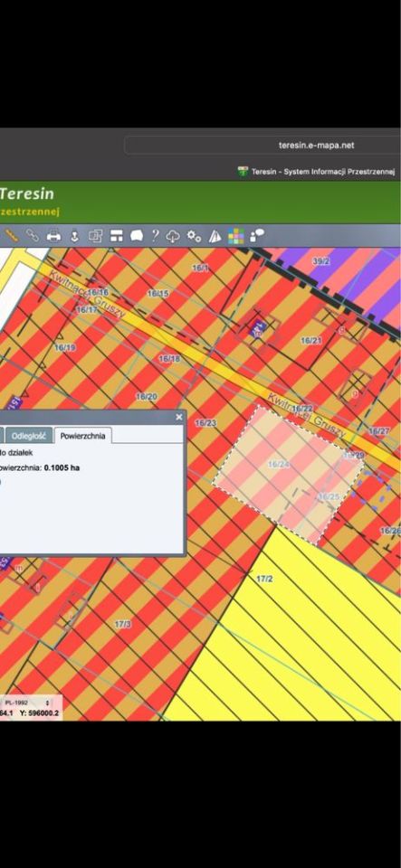Open the gears settings icon
This screenshot has width=401, height=868.
tap(194, 236)
